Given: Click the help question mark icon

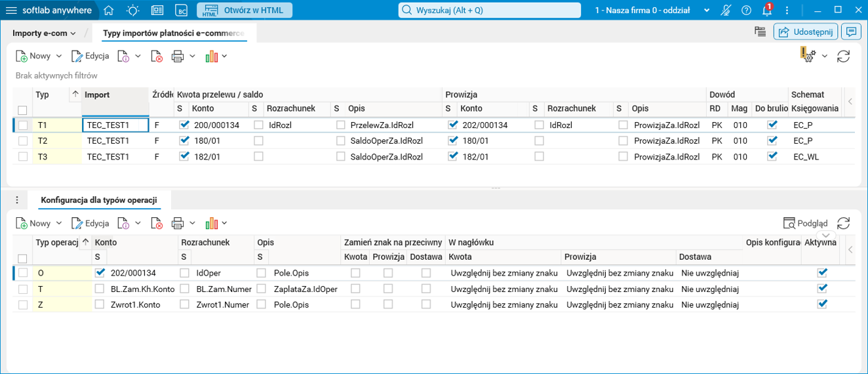Looking at the screenshot, I should (746, 10).
